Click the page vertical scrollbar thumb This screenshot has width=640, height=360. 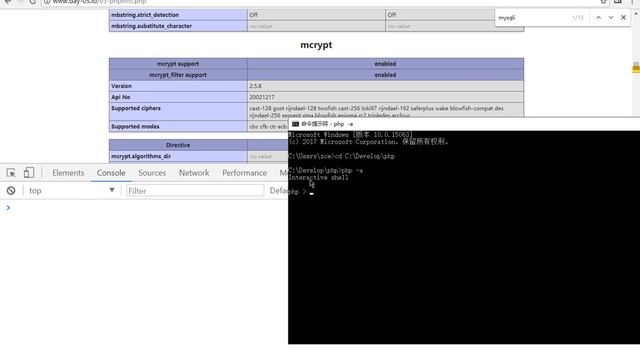(x=636, y=68)
